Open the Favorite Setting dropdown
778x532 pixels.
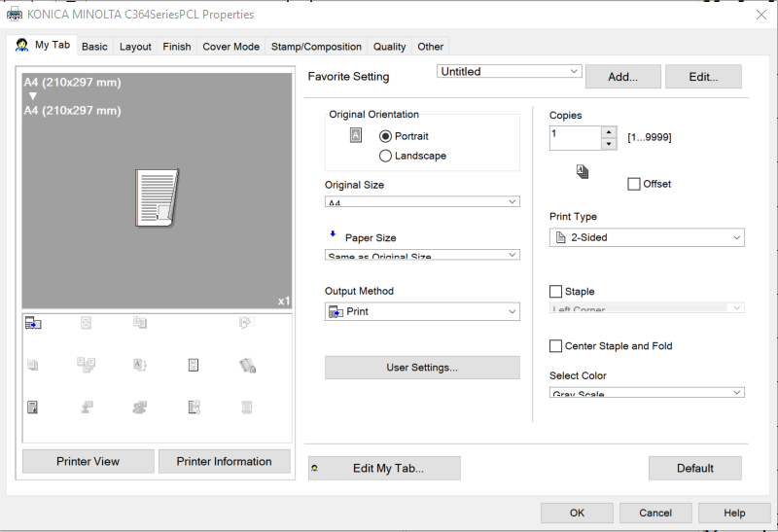pyautogui.click(x=509, y=71)
